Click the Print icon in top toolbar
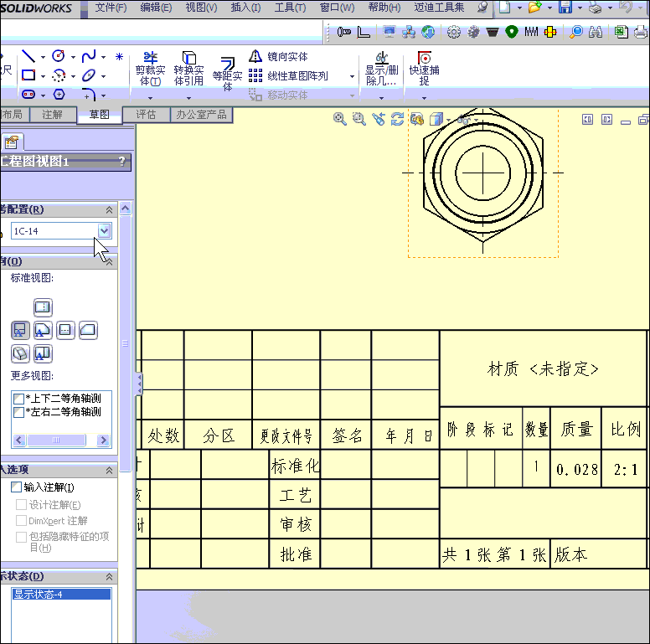The image size is (650, 644). point(596,7)
